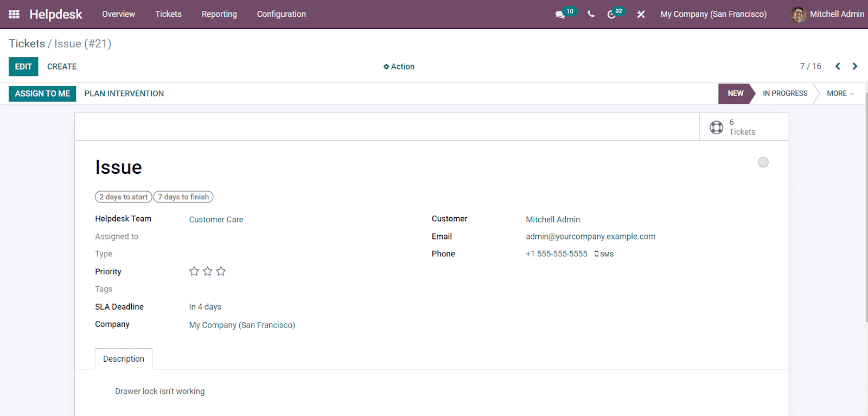Open the conversations chat icon

click(560, 15)
